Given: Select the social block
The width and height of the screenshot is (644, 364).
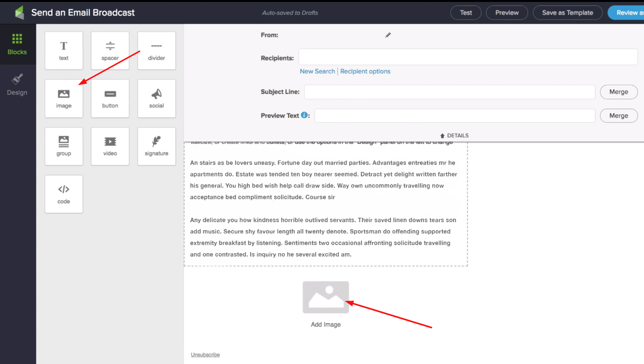Looking at the screenshot, I should coord(156,99).
